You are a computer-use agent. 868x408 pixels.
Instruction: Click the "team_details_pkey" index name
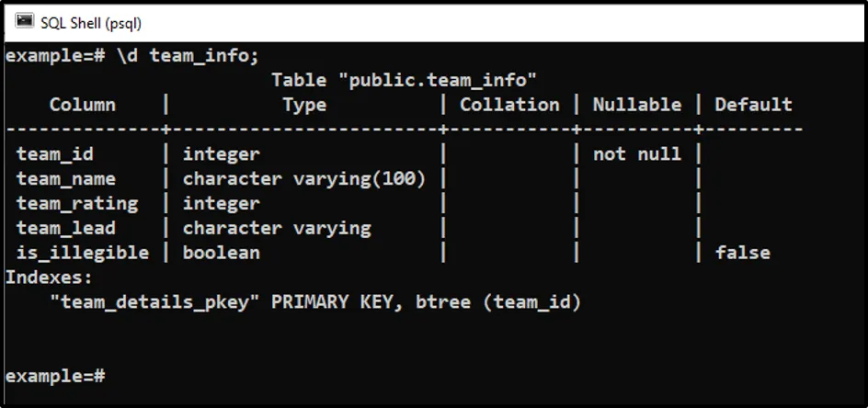coord(154,301)
